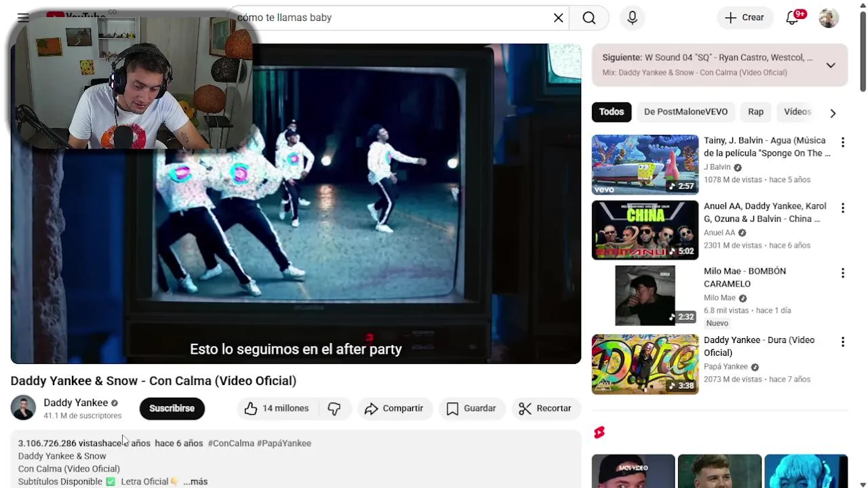Viewport: 868px width, 488px height.
Task: Select the Todos filter chip
Action: point(611,112)
